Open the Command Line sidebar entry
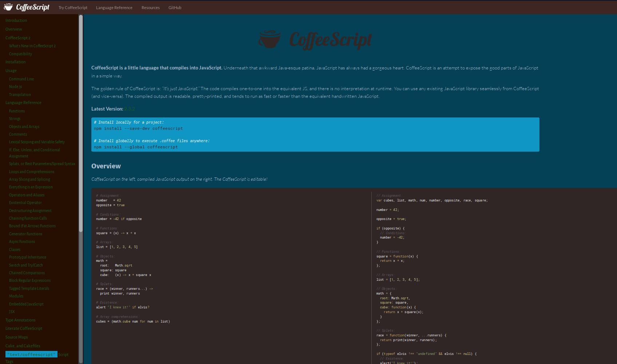This screenshot has width=617, height=364. pos(21,79)
